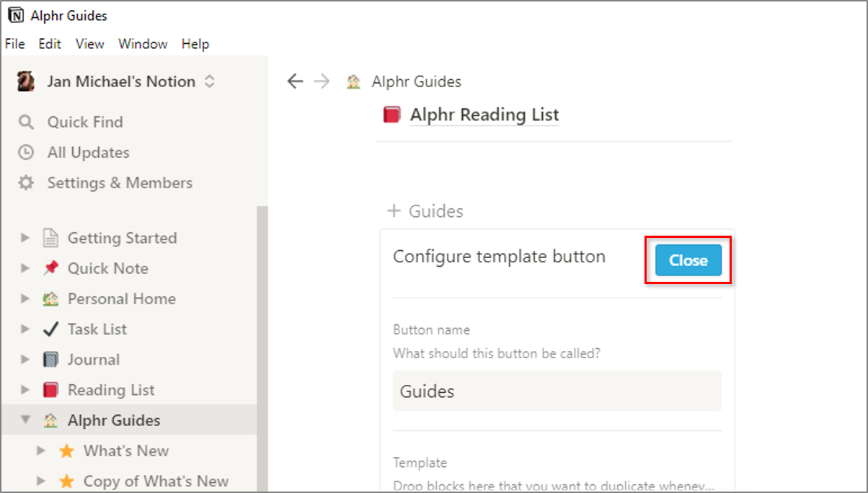This screenshot has width=868, height=493.
Task: Select Journal in the sidebar
Action: tap(93, 360)
